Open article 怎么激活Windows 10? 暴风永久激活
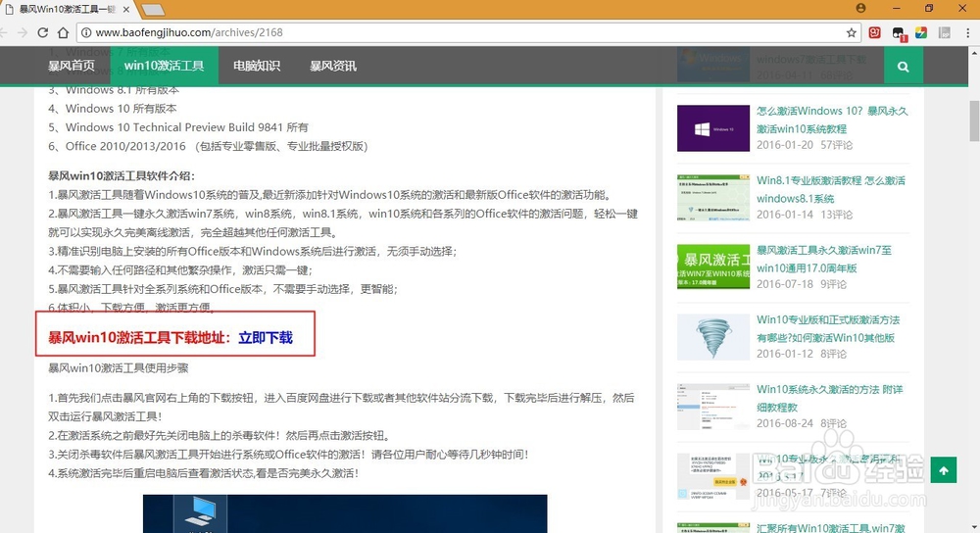 pyautogui.click(x=832, y=120)
